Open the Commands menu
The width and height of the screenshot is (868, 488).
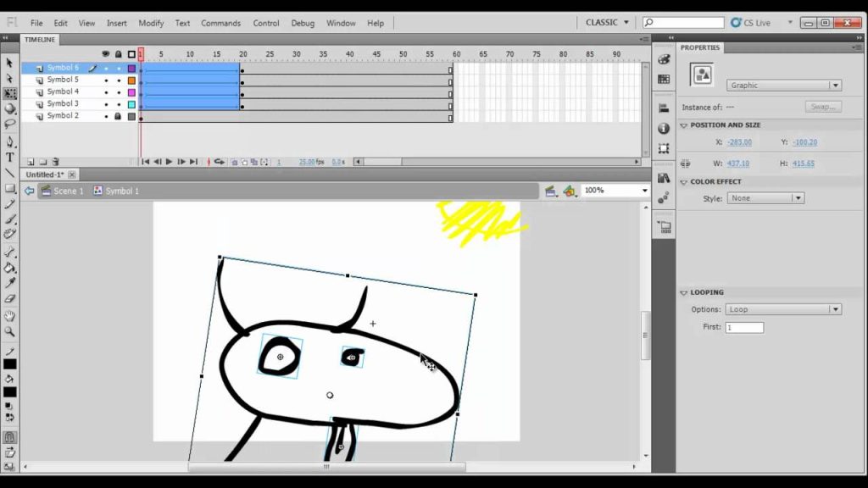tap(220, 23)
